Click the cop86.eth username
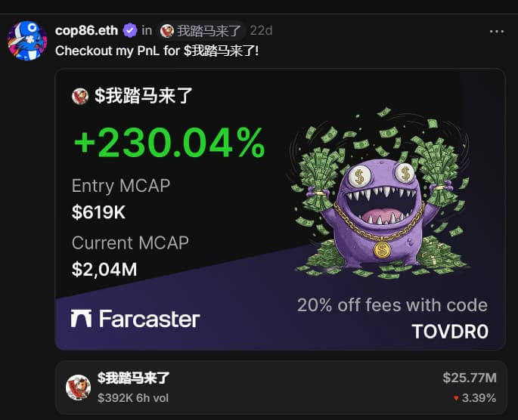The height and width of the screenshot is (420, 518). coord(86,31)
